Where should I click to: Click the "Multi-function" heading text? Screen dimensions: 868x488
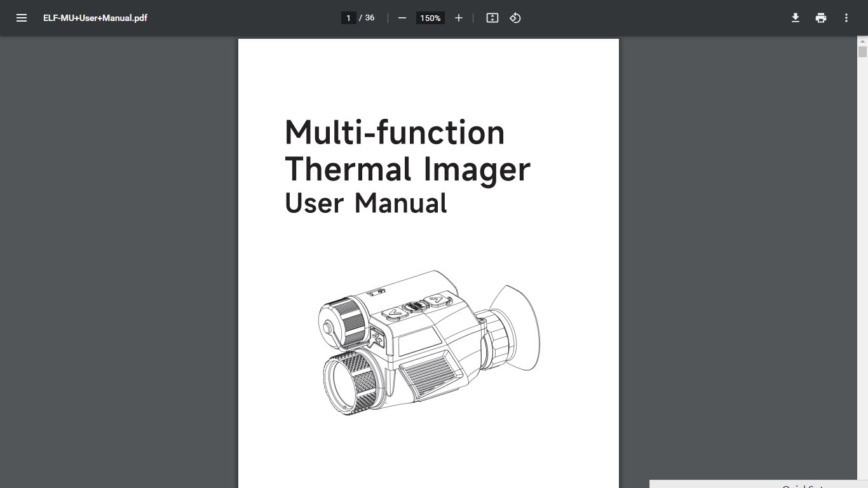point(395,132)
